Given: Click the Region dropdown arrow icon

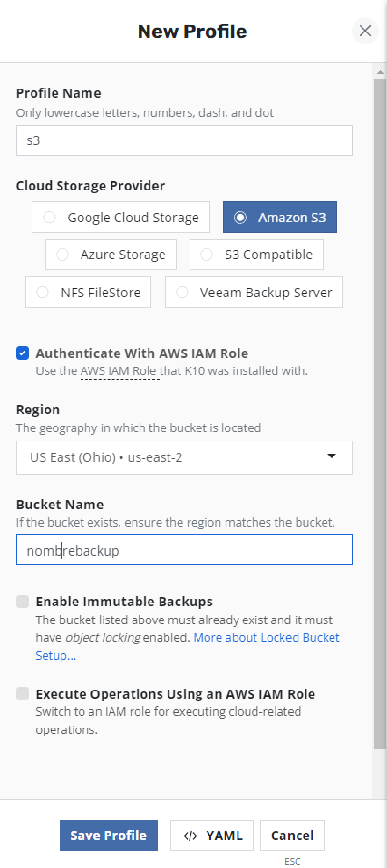Looking at the screenshot, I should coord(331,456).
